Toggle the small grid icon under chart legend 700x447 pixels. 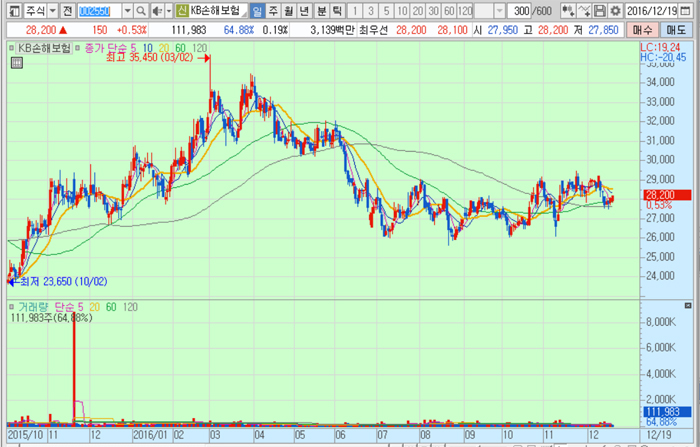(x=15, y=62)
